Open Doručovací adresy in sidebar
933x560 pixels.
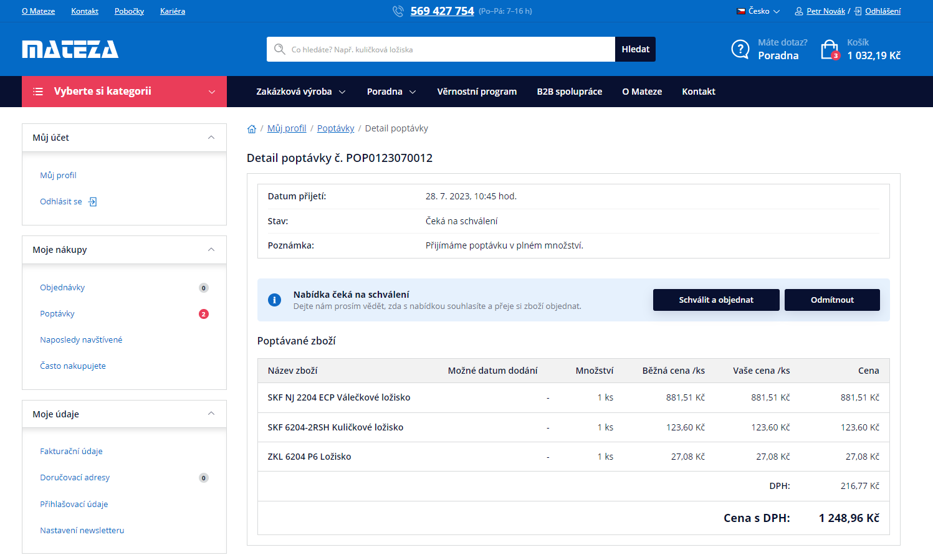pos(75,478)
